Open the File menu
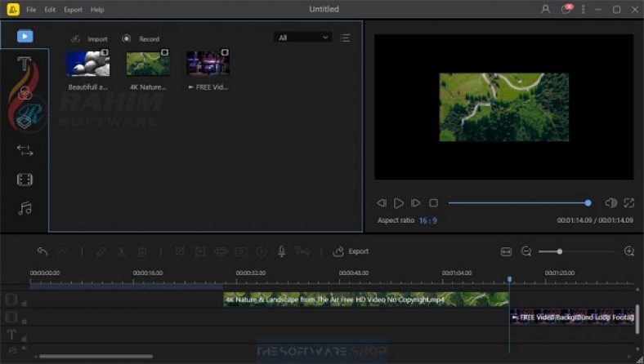 [x=30, y=10]
